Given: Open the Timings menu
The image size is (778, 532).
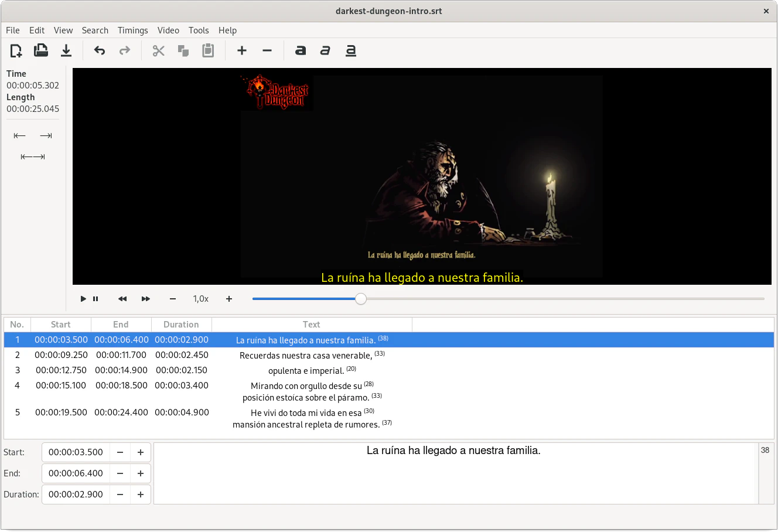Looking at the screenshot, I should pyautogui.click(x=132, y=30).
